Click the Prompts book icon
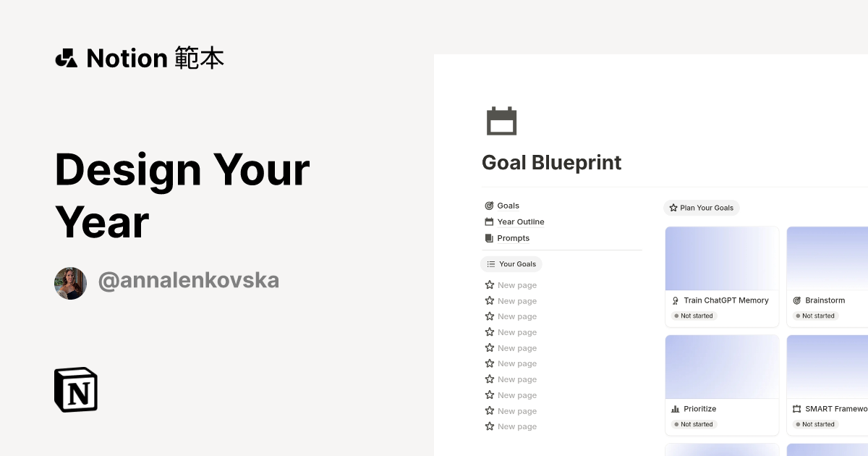The width and height of the screenshot is (868, 456). click(x=490, y=237)
